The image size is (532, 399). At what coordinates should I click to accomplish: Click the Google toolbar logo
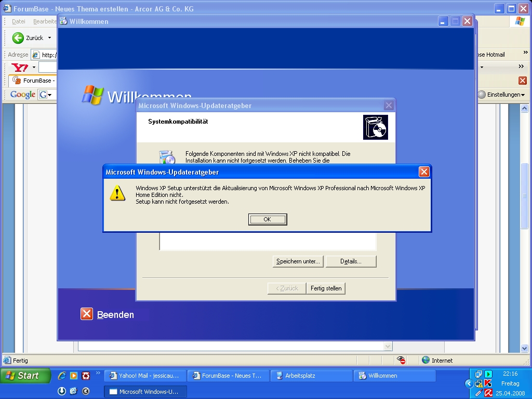[23, 95]
